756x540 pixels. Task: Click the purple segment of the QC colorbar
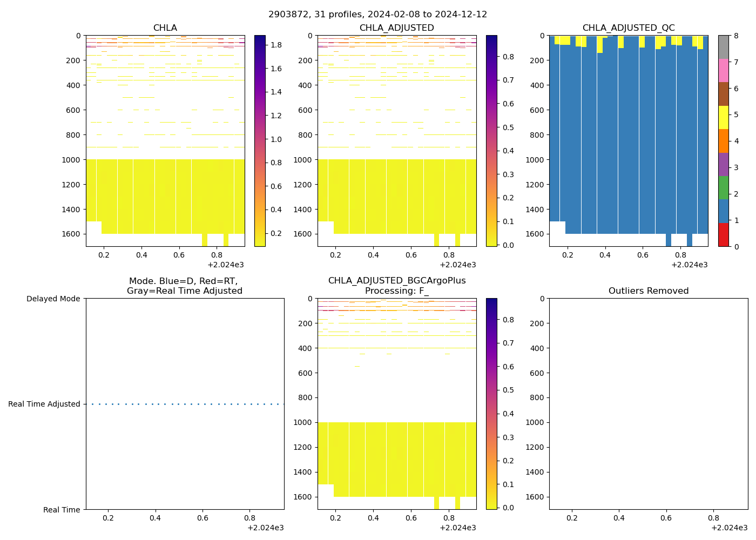[723, 165]
